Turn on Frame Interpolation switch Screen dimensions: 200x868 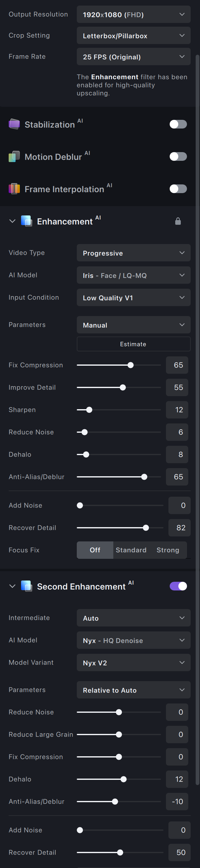(x=178, y=189)
